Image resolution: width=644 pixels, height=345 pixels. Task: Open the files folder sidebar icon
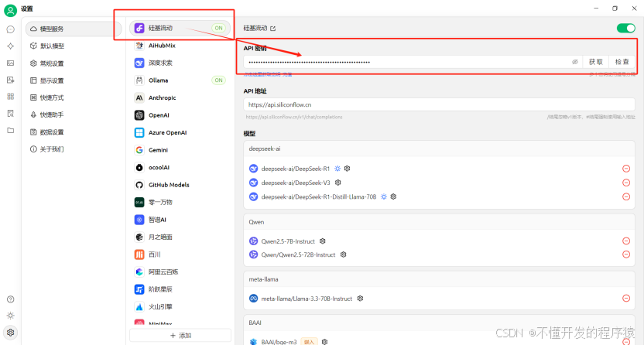pyautogui.click(x=11, y=131)
